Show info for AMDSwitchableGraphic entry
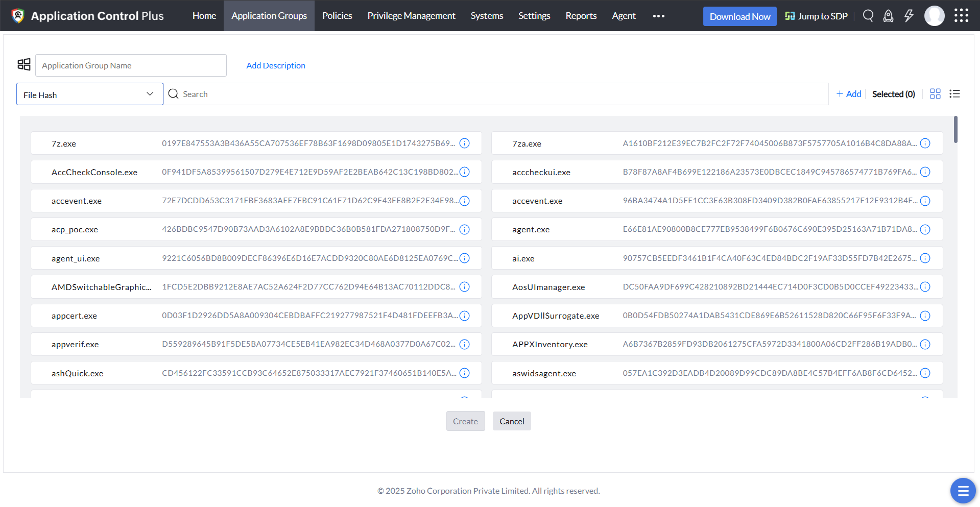The image size is (980, 507). tap(465, 287)
